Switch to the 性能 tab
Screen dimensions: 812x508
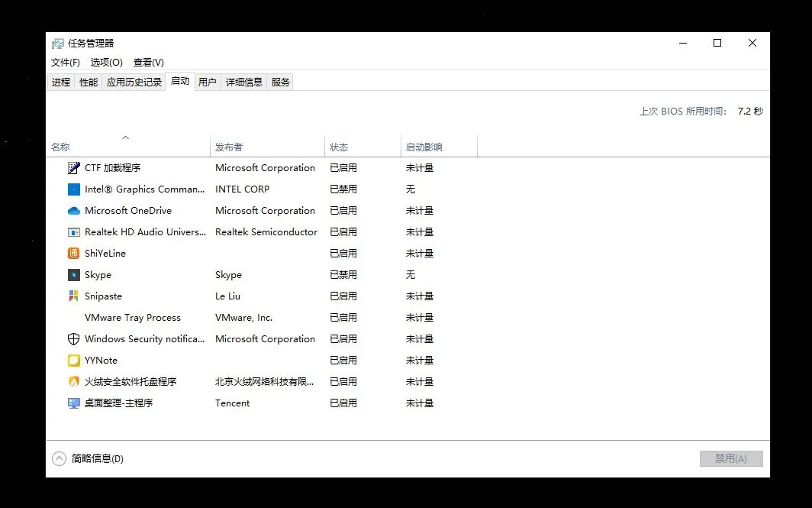click(89, 82)
